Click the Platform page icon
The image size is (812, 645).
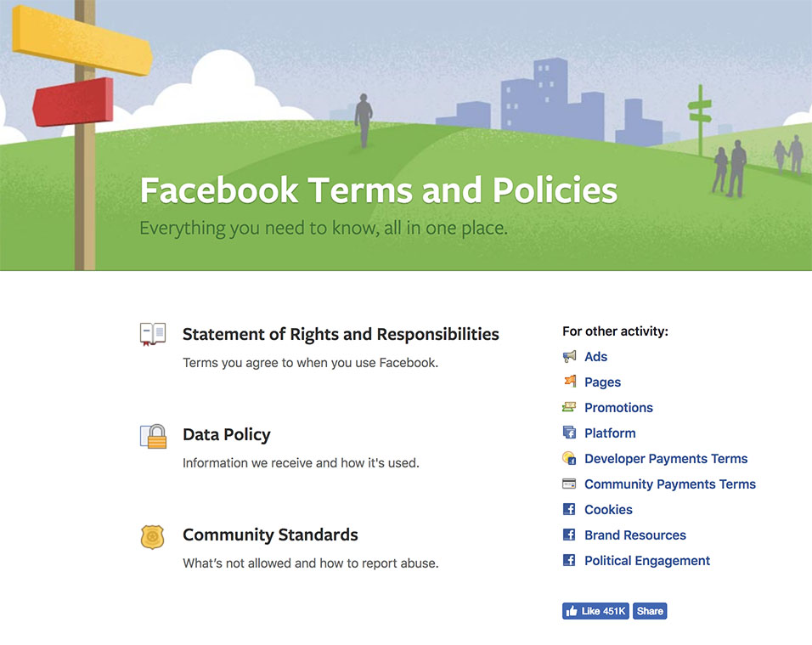[569, 433]
